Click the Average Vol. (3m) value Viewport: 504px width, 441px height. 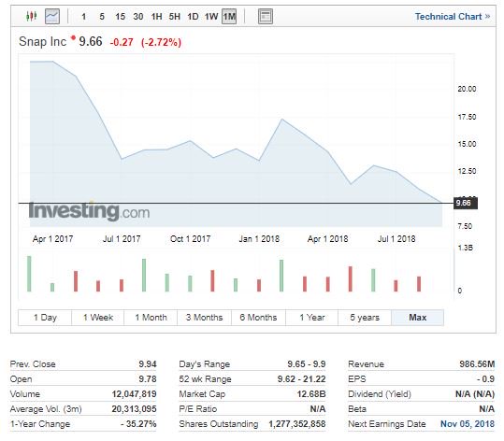click(134, 409)
